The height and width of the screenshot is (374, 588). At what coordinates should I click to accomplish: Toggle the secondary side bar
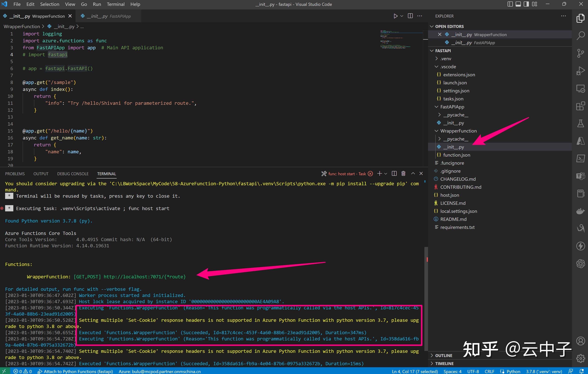coord(526,4)
